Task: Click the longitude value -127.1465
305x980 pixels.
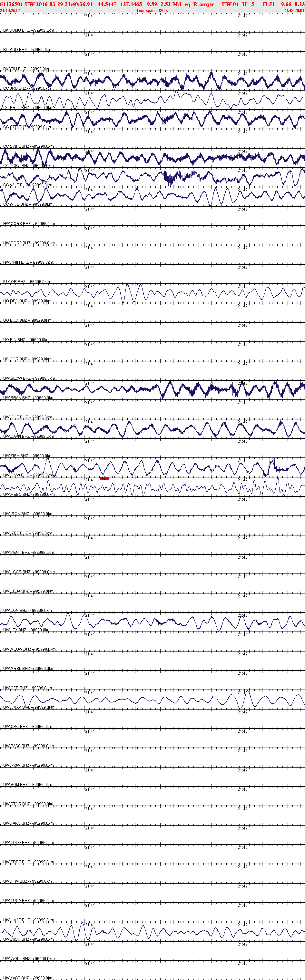Action: [130, 4]
